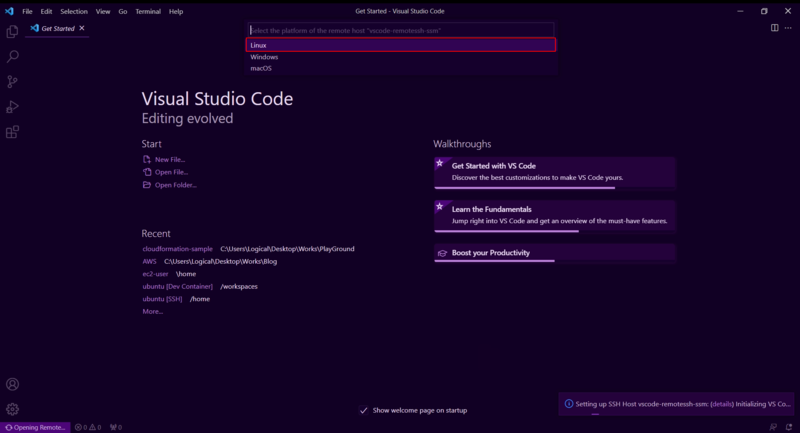The width and height of the screenshot is (800, 433).
Task: Open recent AWS folder
Action: pyautogui.click(x=149, y=261)
